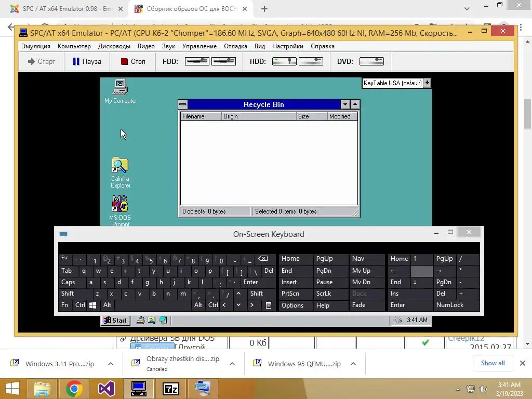This screenshot has height=399, width=532.
Task: Open Справка menu
Action: click(322, 46)
